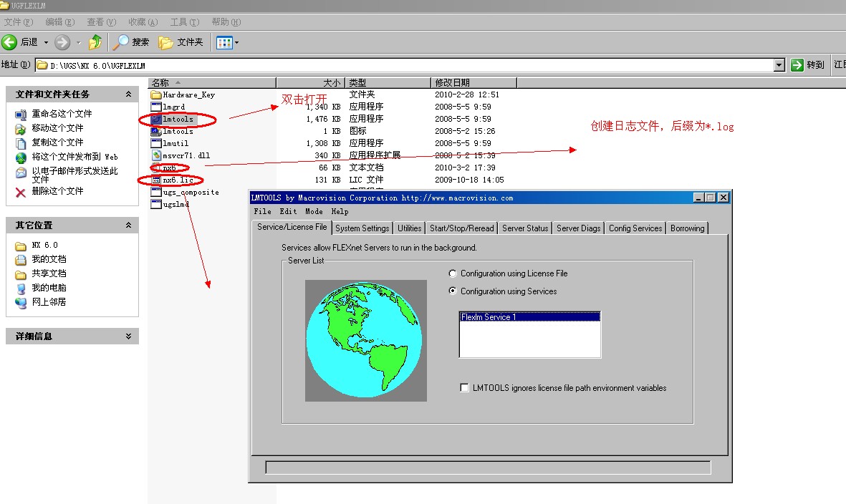Image resolution: width=846 pixels, height=504 pixels.
Task: Sort by the 类型 column header
Action: [x=388, y=82]
